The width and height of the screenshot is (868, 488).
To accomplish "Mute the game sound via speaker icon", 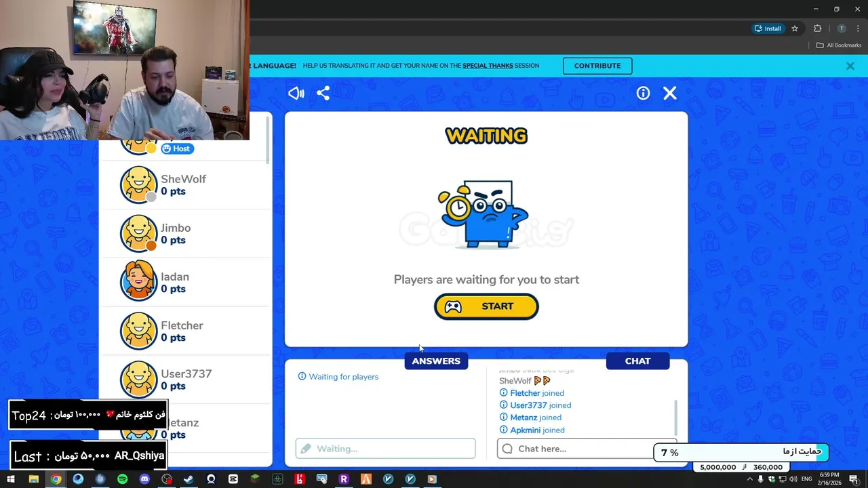I will point(296,94).
